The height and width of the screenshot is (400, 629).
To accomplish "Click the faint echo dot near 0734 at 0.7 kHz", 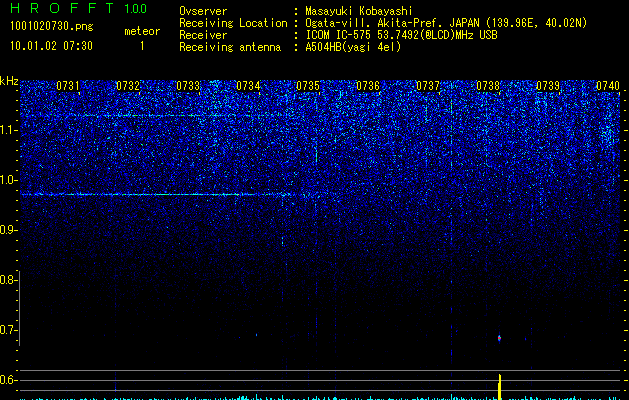I will [257, 335].
